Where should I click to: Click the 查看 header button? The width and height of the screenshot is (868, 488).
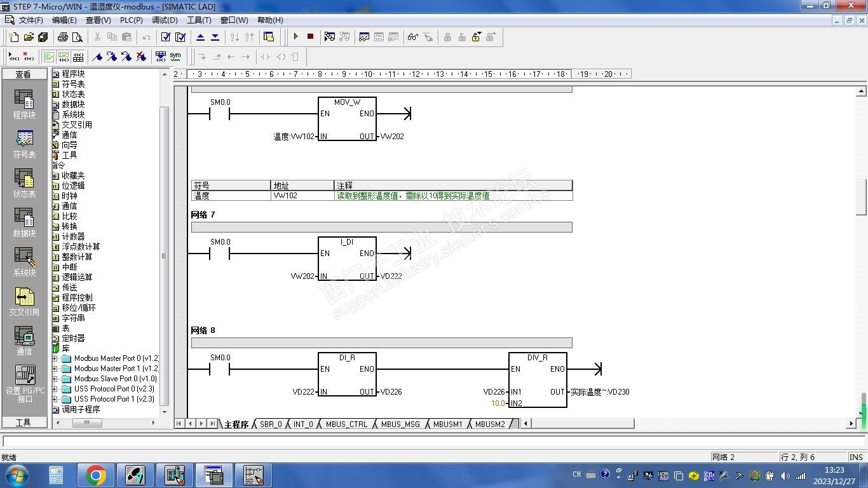point(24,74)
